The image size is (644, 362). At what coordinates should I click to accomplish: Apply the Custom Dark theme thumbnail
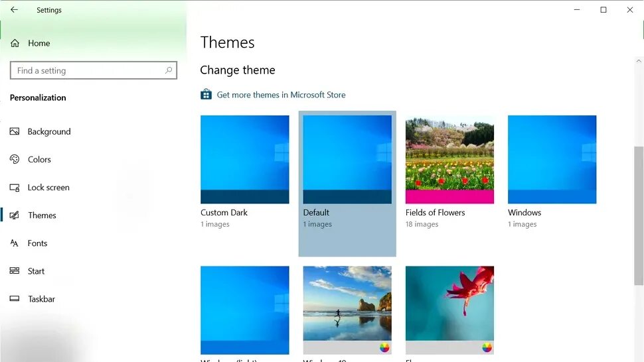(x=245, y=159)
